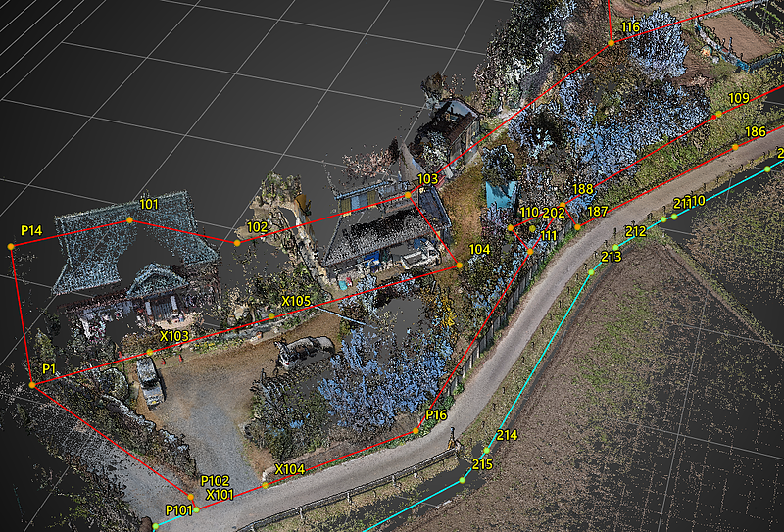Screen dimensions: 784x532
Task: Click roadside point 186
Action: point(735,147)
